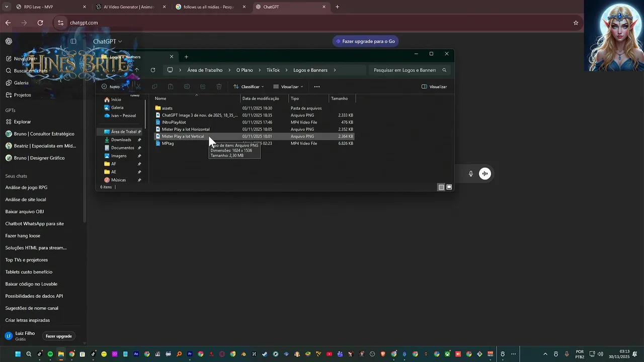
Task: Open chat Análise de jogo RPG
Action: 26,188
